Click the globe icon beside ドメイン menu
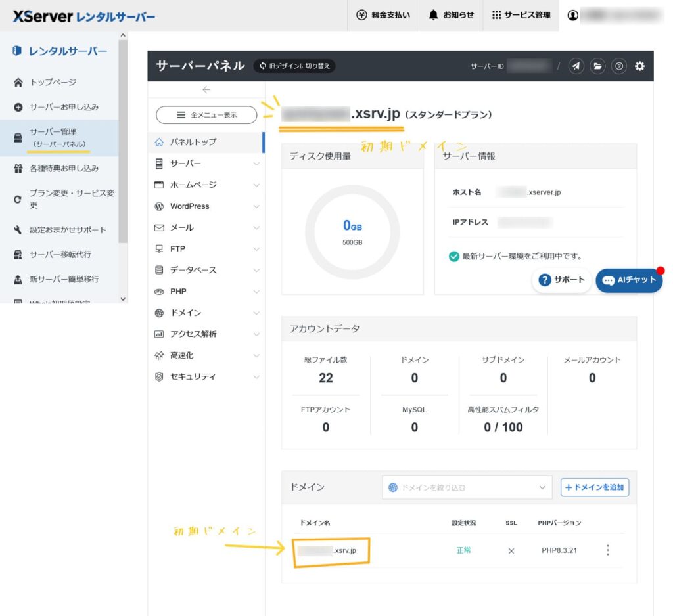 pyautogui.click(x=159, y=313)
